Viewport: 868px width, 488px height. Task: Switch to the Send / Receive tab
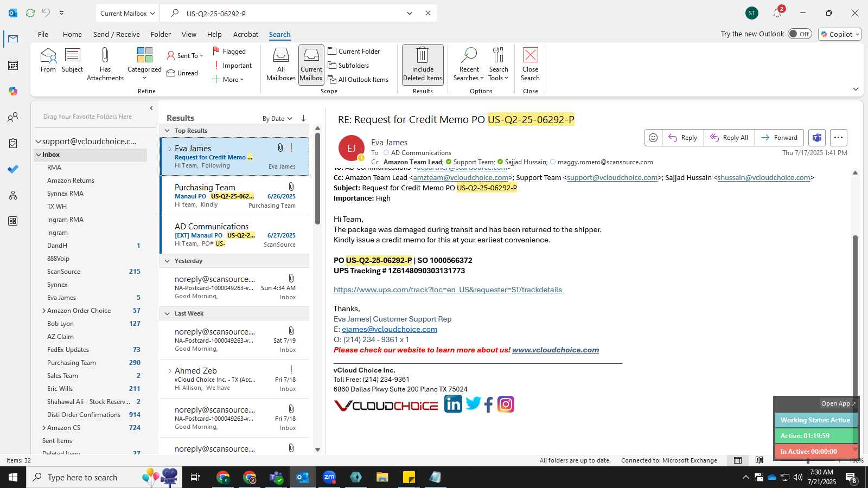click(x=116, y=34)
